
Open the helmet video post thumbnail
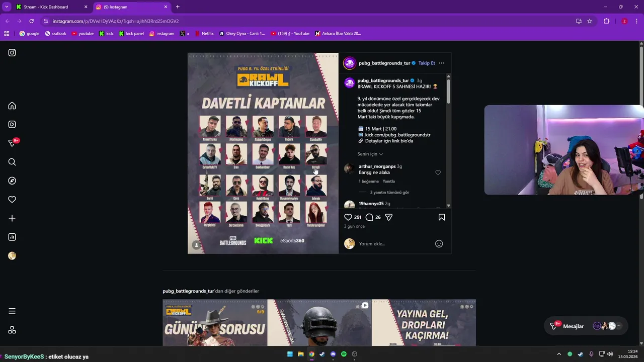(x=319, y=323)
